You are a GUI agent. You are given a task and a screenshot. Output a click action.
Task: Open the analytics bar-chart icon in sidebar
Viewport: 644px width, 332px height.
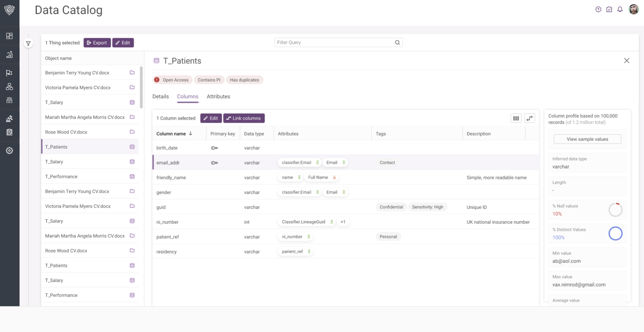point(9,54)
